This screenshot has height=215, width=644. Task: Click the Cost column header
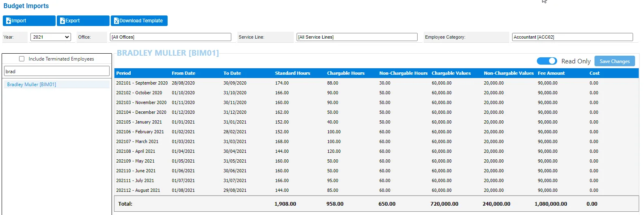click(x=594, y=73)
